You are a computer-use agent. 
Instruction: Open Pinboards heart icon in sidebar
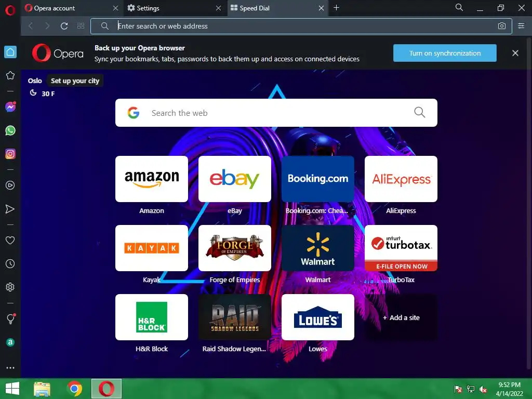10,240
